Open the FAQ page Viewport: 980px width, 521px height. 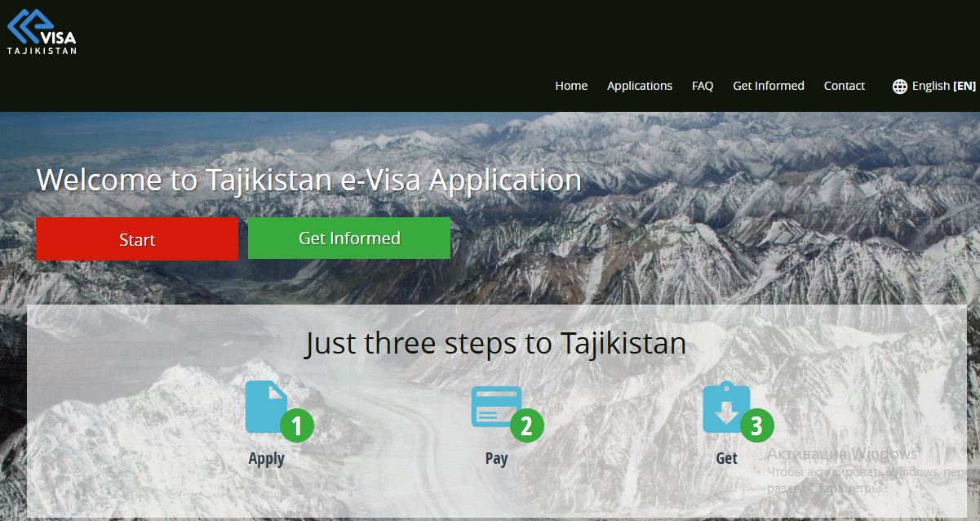click(x=703, y=86)
